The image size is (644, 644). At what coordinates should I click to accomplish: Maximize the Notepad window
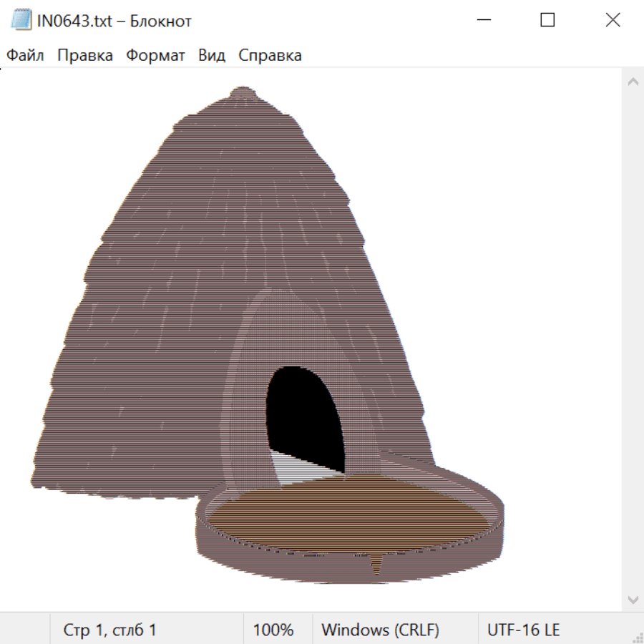tap(547, 20)
